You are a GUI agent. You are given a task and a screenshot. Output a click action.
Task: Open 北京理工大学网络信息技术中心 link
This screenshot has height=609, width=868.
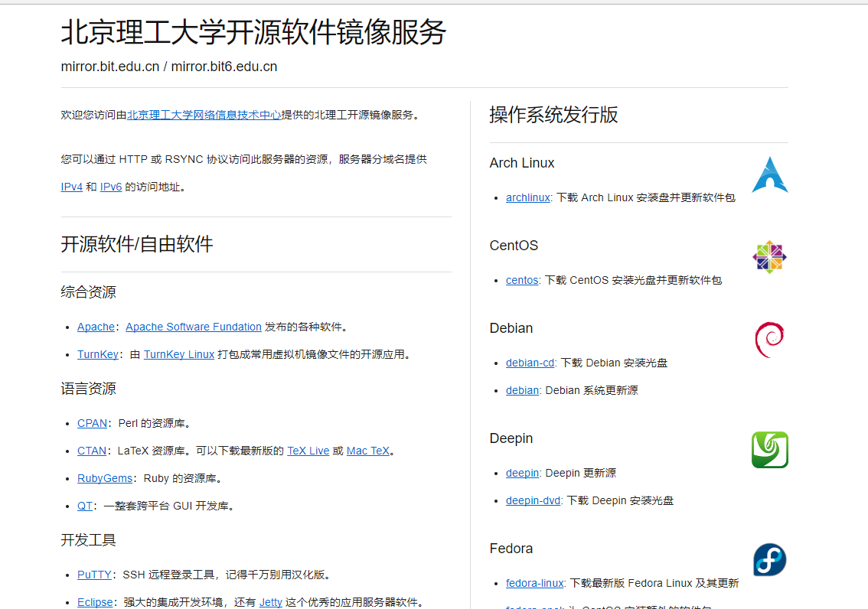click(204, 115)
